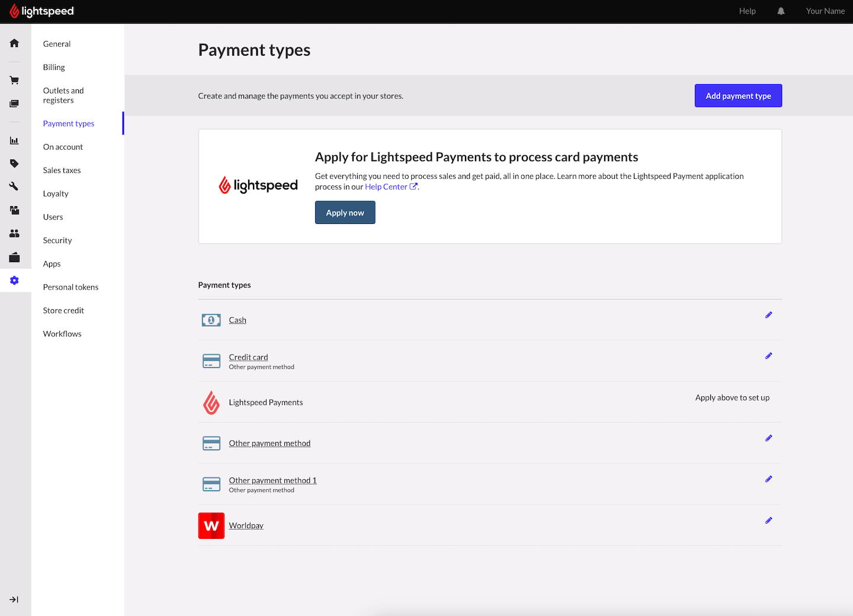Open the Other payment method 1 link
The image size is (853, 616).
click(x=272, y=480)
